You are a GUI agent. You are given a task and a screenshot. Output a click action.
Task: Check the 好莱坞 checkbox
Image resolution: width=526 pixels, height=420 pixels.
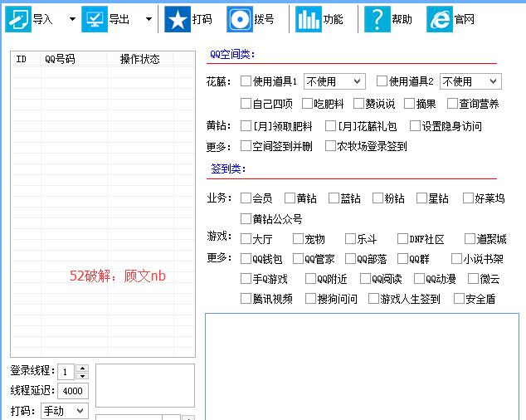pos(468,198)
